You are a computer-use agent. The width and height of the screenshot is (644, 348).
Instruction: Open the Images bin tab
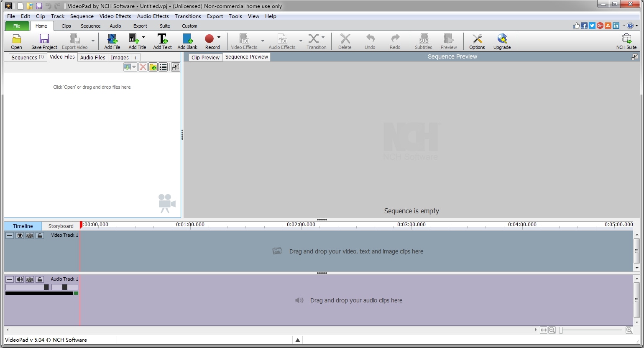120,58
